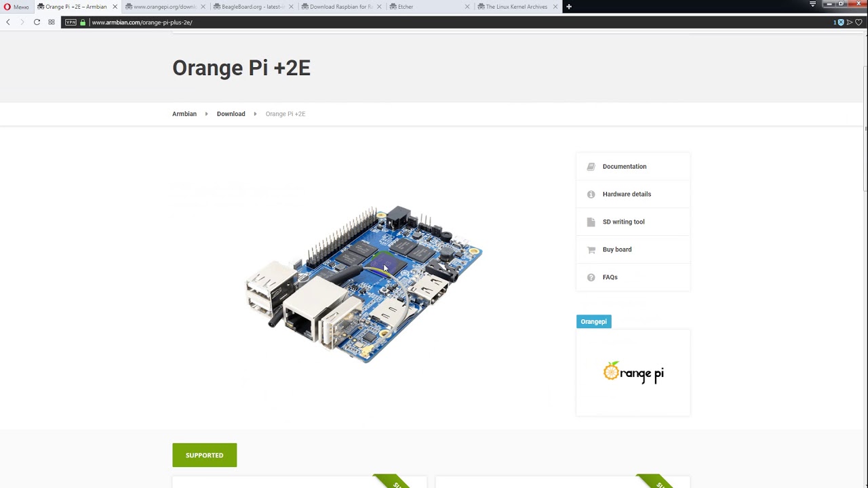Click the Hardware details info icon
The height and width of the screenshot is (488, 868).
tap(591, 195)
